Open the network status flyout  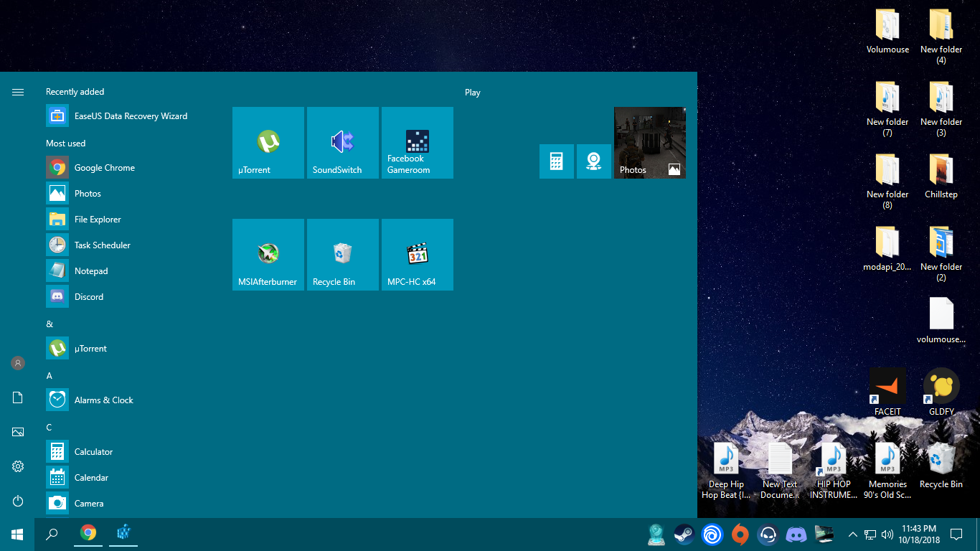(869, 534)
